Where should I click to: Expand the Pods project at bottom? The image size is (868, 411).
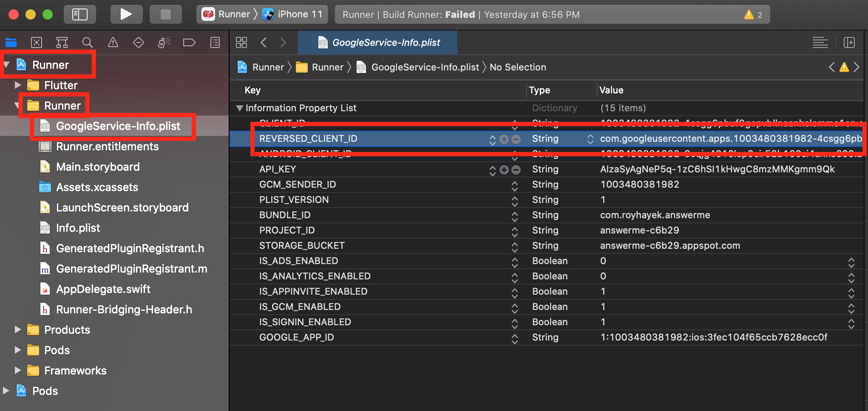pos(6,391)
